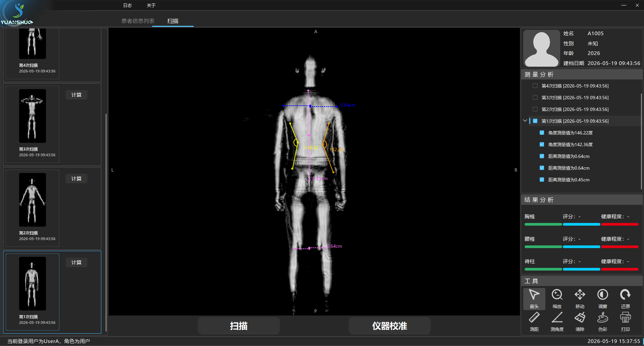Select the 第3次扫描 tree row label
Image resolution: width=644 pixels, height=346 pixels.
pyautogui.click(x=575, y=98)
